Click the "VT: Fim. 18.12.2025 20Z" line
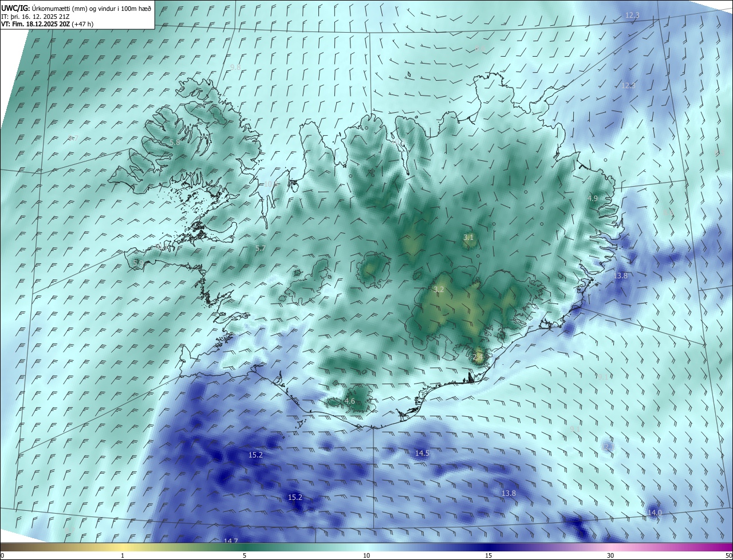Viewport: 733px width, 560px height. (48, 24)
